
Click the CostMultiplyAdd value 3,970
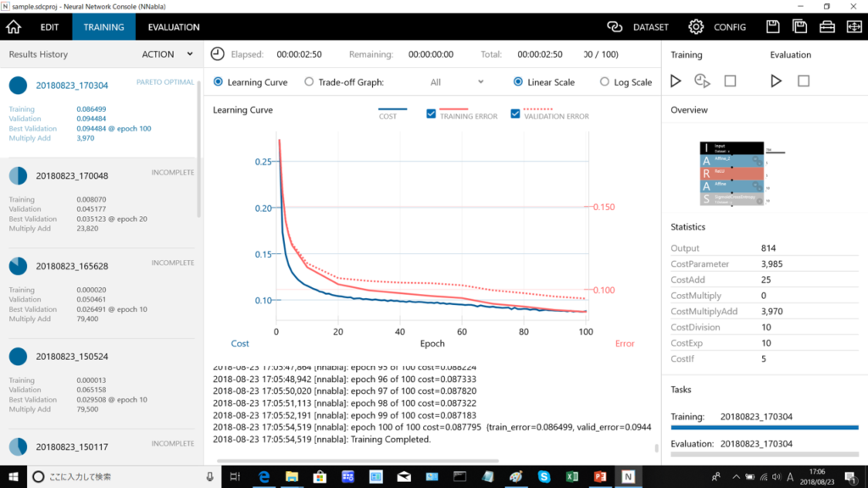click(771, 312)
